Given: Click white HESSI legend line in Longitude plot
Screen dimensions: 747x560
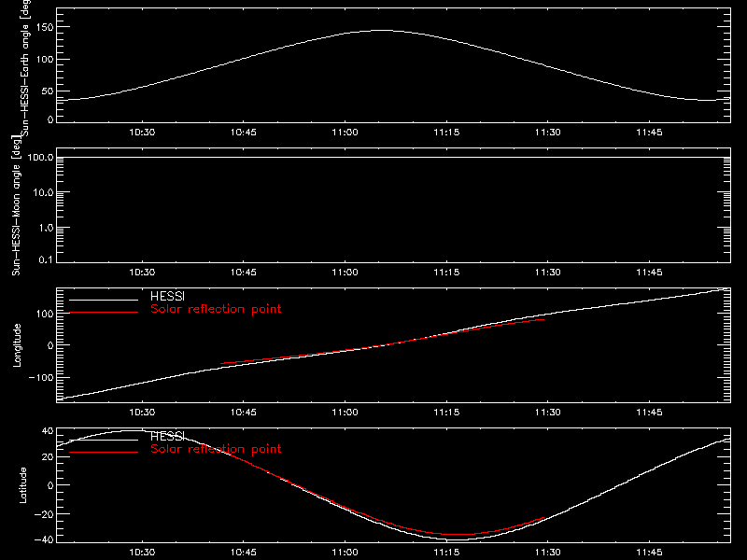Looking at the screenshot, I should pos(104,300).
